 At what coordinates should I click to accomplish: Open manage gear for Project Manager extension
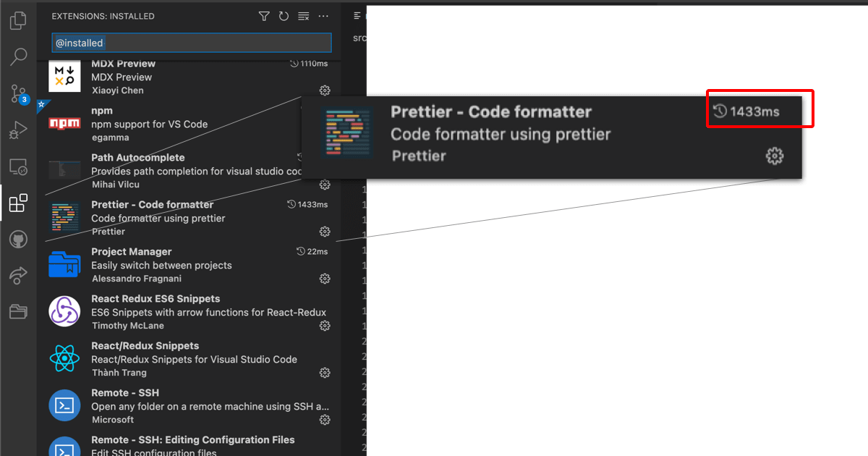coord(325,279)
